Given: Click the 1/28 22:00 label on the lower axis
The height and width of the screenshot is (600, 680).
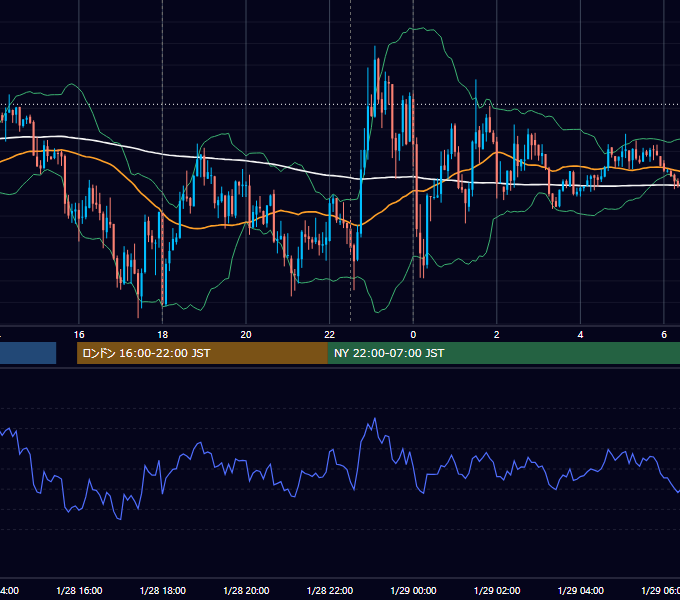Looking at the screenshot, I should pos(330,590).
